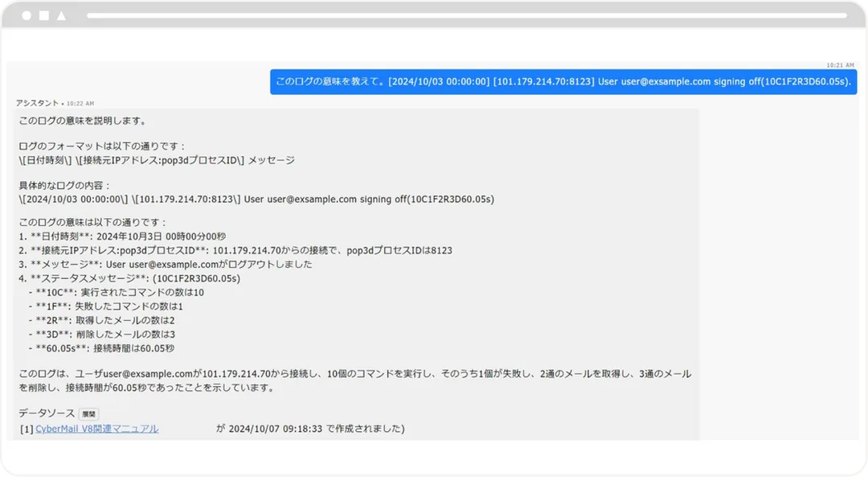868x489 pixels.
Task: Click the browser address bar
Action: [x=467, y=15]
